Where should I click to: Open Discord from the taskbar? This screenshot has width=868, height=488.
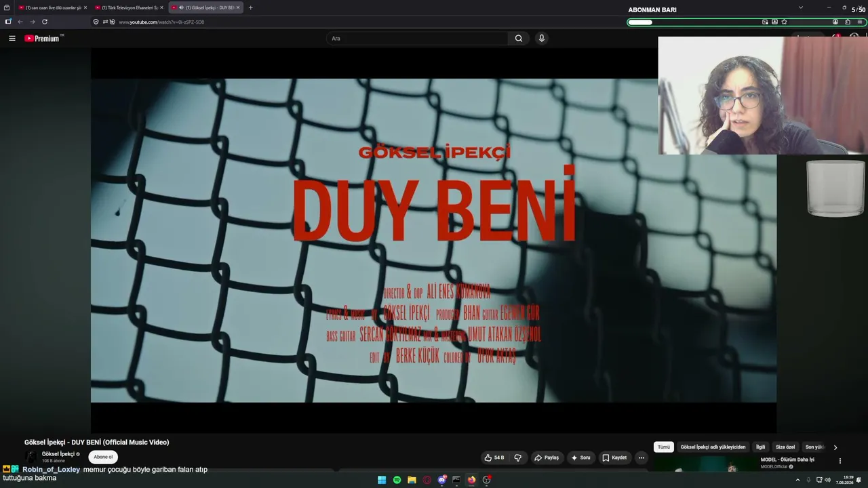[441, 480]
